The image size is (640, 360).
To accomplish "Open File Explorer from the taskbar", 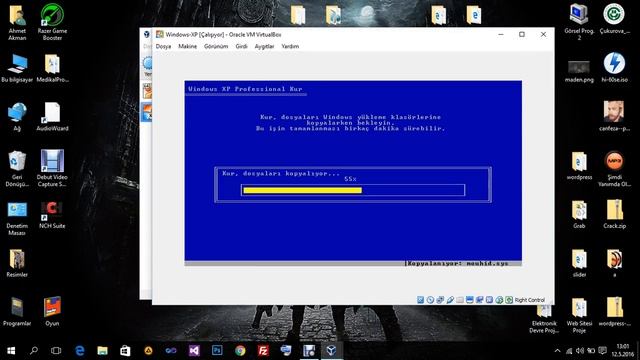I will click(x=102, y=351).
